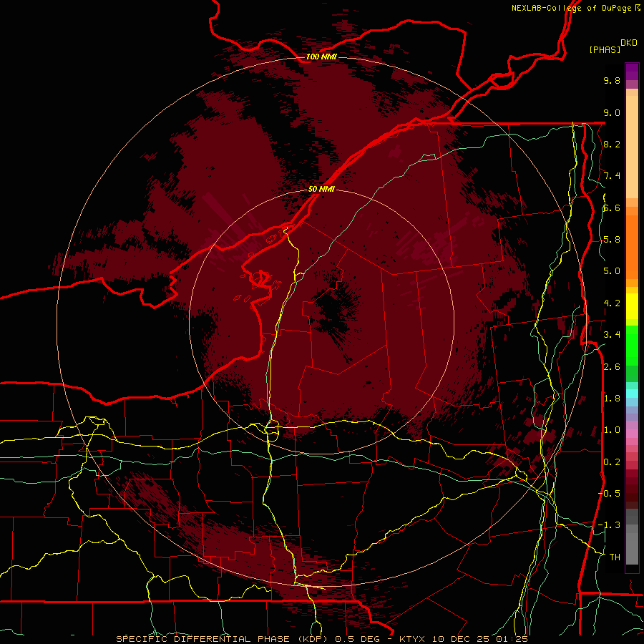This screenshot has width=644, height=644.
Task: Pick the bright yellow segment of color bar
Action: (x=632, y=306)
